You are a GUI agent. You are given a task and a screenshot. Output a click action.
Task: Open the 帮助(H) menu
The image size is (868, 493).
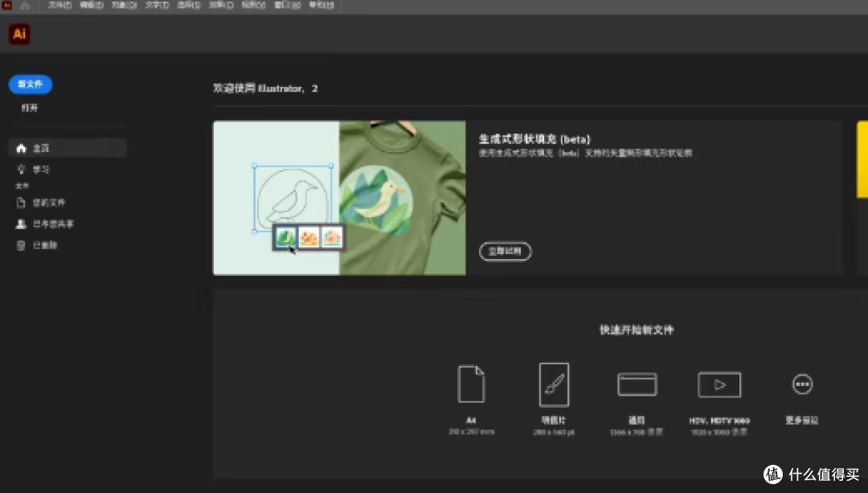(321, 5)
